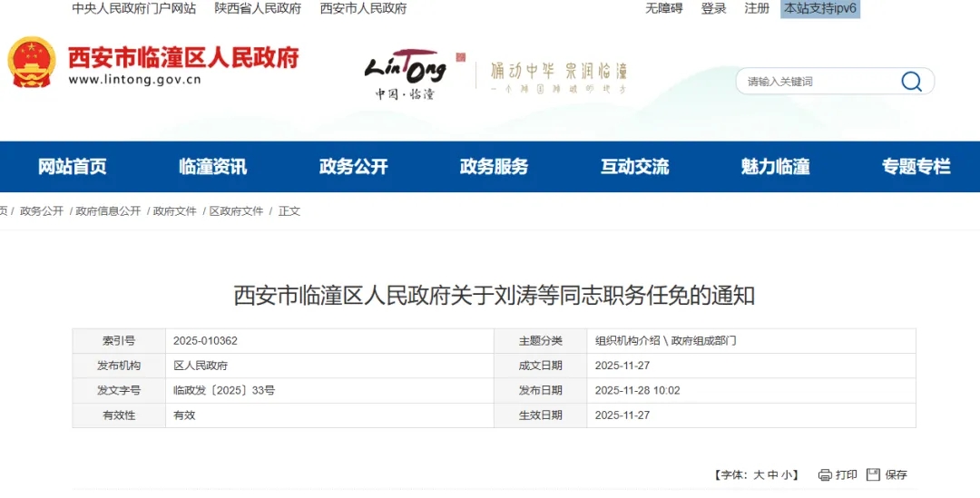The image size is (980, 498).
Task: Click the keyword search input field
Action: click(817, 82)
